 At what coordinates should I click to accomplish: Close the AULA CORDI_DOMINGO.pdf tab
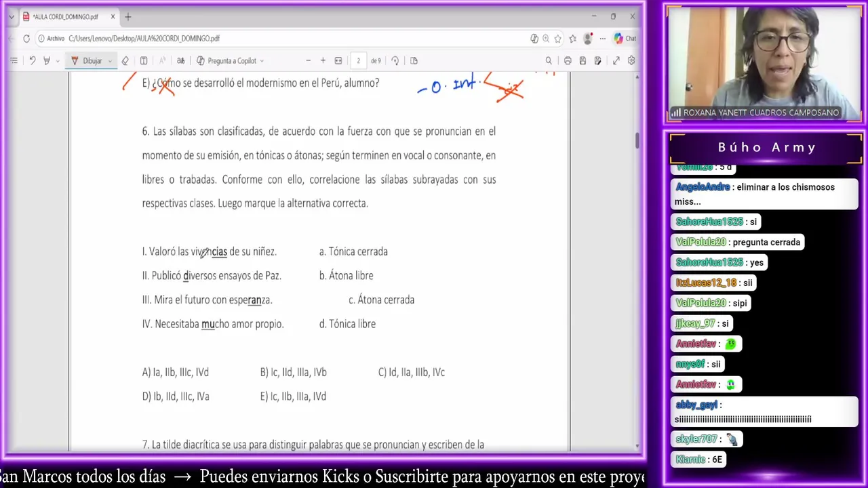tap(113, 17)
